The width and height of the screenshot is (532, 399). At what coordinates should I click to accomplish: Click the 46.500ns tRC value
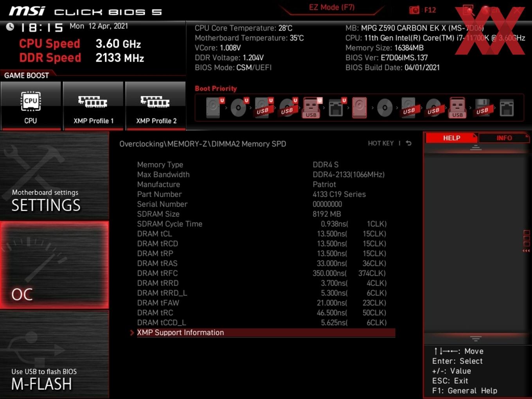point(332,313)
